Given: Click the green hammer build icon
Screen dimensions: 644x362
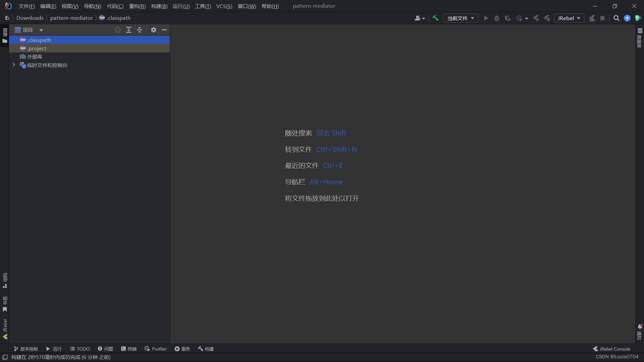Looking at the screenshot, I should pos(435,18).
